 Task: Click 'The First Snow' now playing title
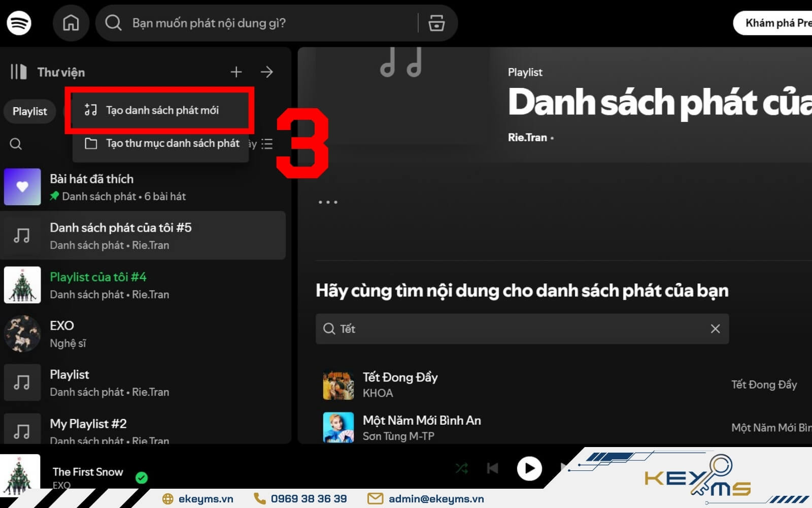[x=88, y=472]
